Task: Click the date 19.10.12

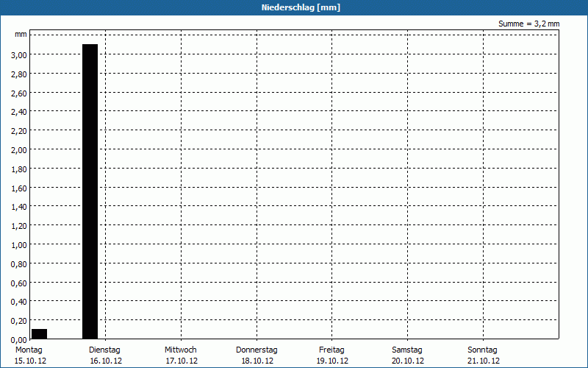Action: tap(332, 361)
